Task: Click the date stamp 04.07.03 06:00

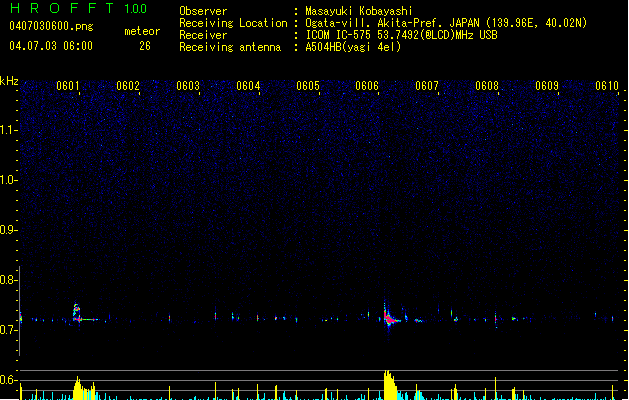Action: point(51,46)
